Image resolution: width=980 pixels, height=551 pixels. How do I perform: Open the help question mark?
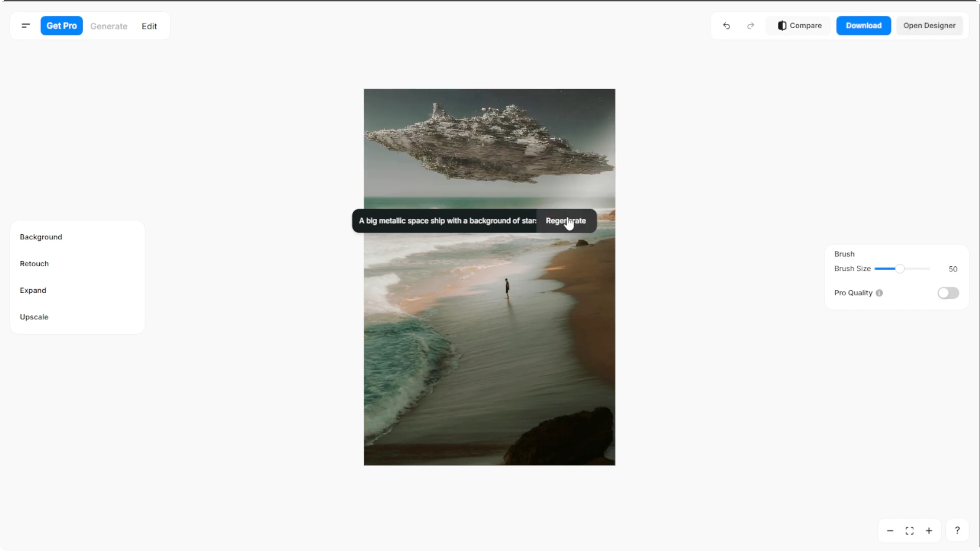coord(957,530)
